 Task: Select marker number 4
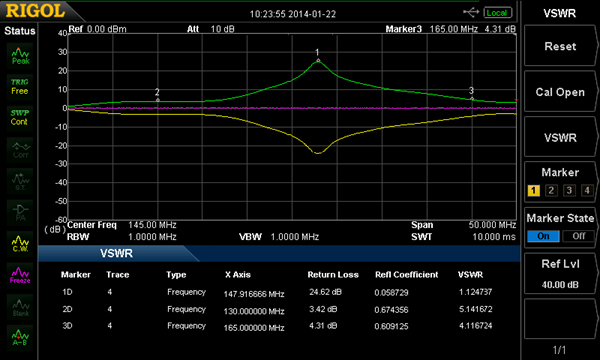coord(587,190)
